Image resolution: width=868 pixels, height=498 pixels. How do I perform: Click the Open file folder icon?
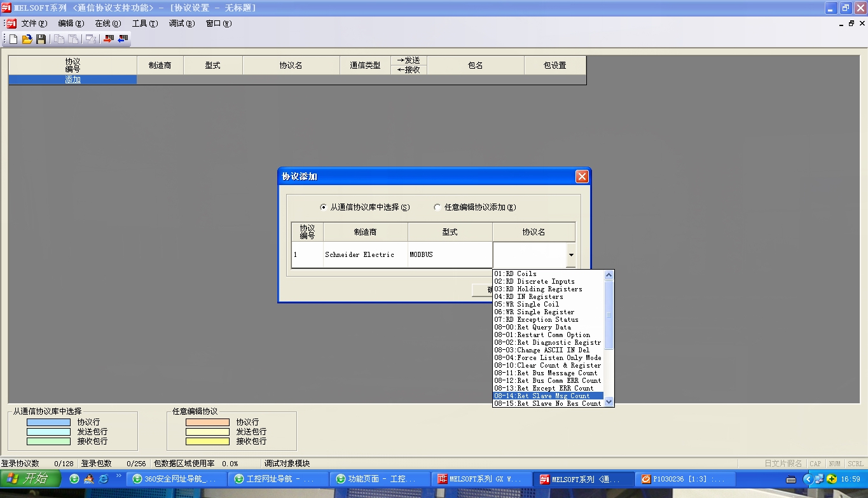tap(27, 39)
